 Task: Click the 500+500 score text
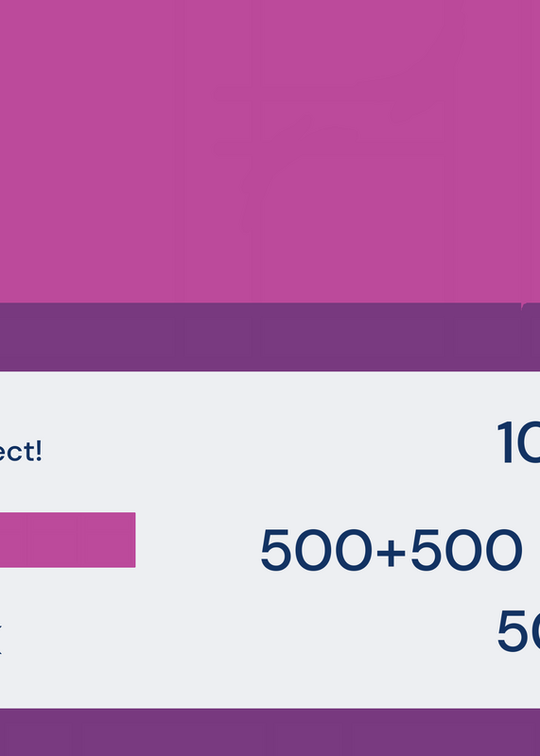click(x=391, y=550)
